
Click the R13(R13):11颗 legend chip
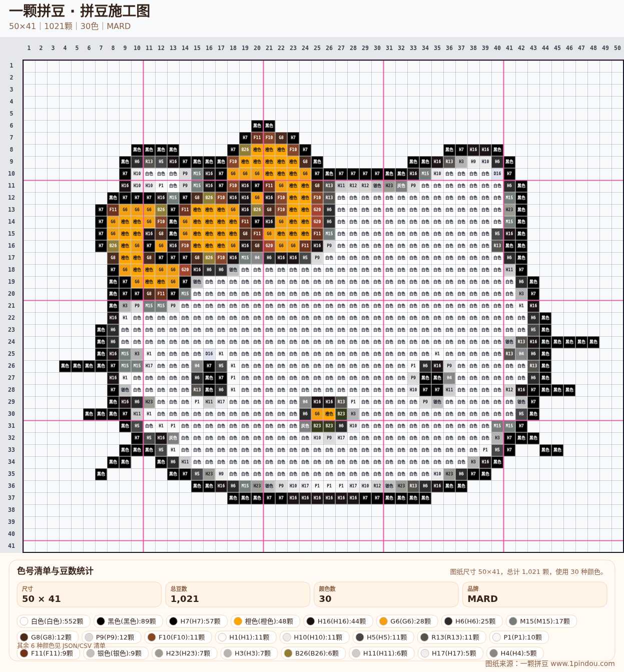click(x=451, y=637)
